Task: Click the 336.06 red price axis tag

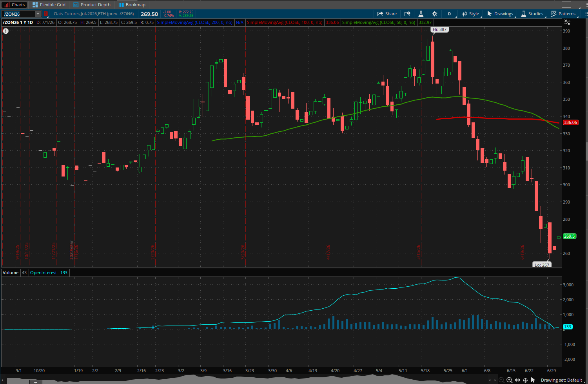Action: tap(570, 122)
